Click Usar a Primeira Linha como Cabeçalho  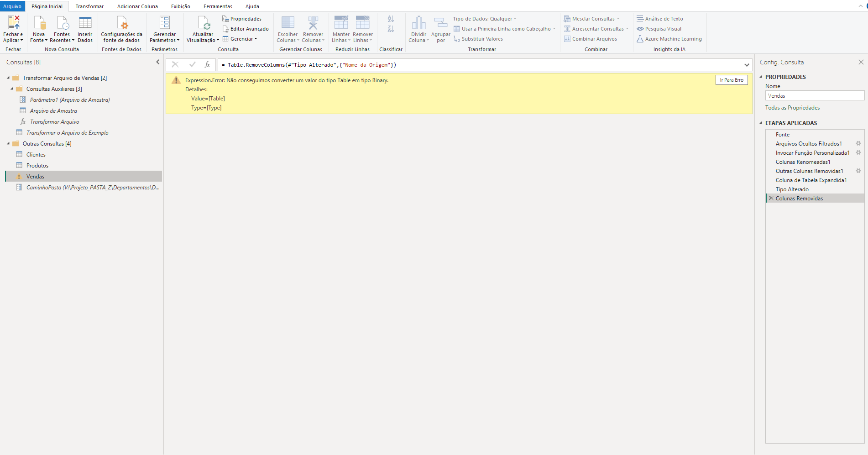point(504,29)
